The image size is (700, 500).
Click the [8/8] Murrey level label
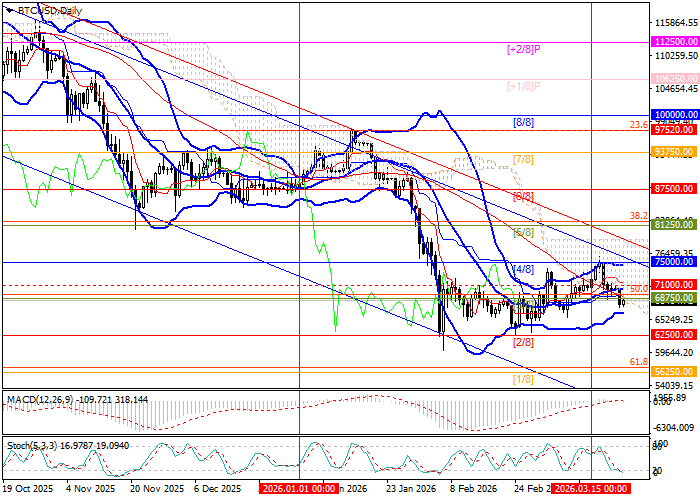coord(523,122)
